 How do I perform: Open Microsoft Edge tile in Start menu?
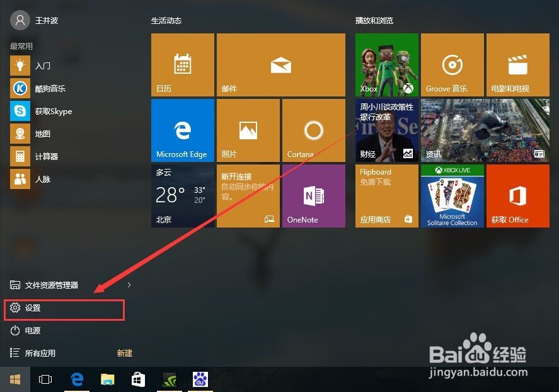[x=182, y=130]
